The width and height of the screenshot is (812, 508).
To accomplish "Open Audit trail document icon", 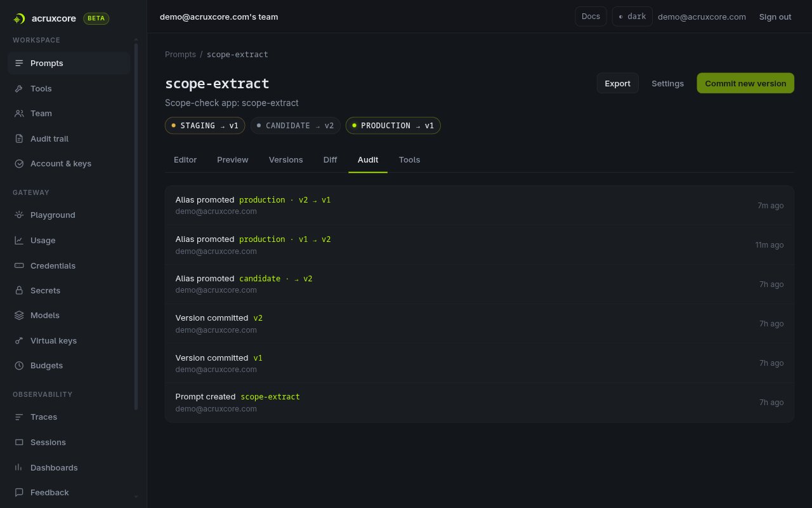I will click(19, 139).
